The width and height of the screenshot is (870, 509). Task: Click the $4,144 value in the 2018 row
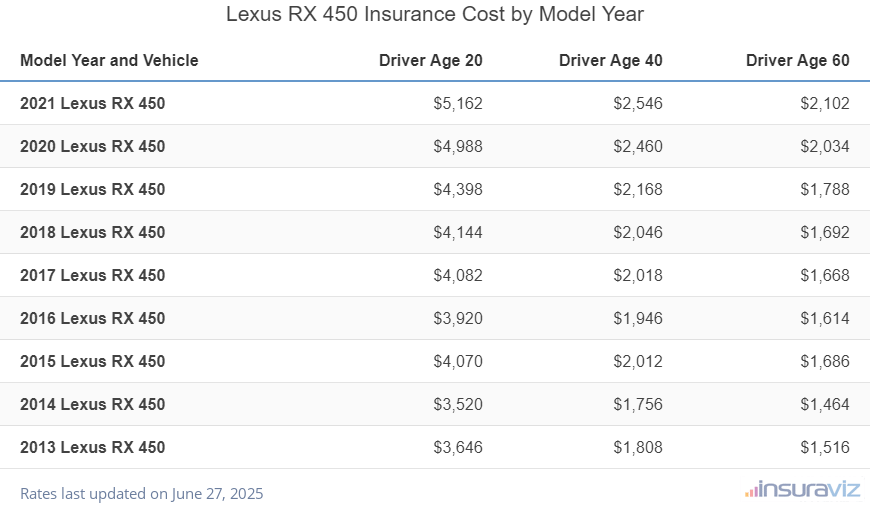pos(458,232)
